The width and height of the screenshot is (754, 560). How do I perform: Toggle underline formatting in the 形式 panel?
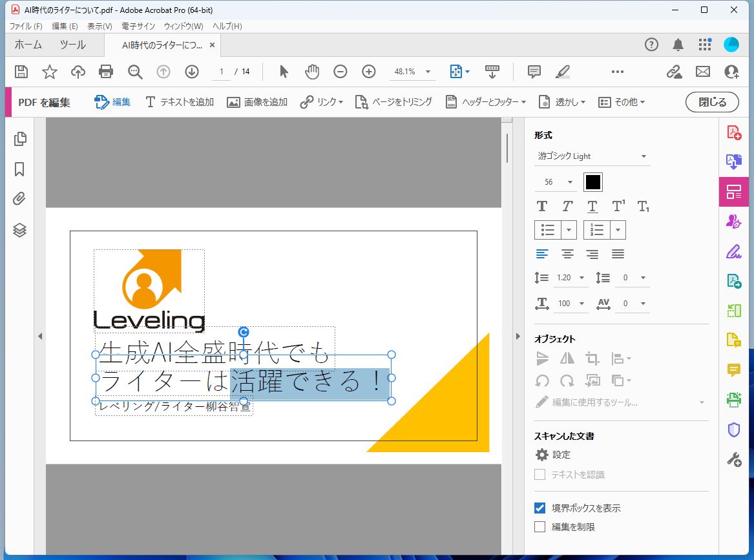592,206
